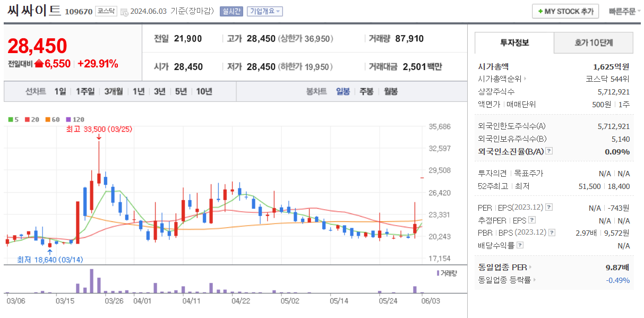Click 하한가 19,950 text
Viewport: 644px width, 318px height.
305,66
